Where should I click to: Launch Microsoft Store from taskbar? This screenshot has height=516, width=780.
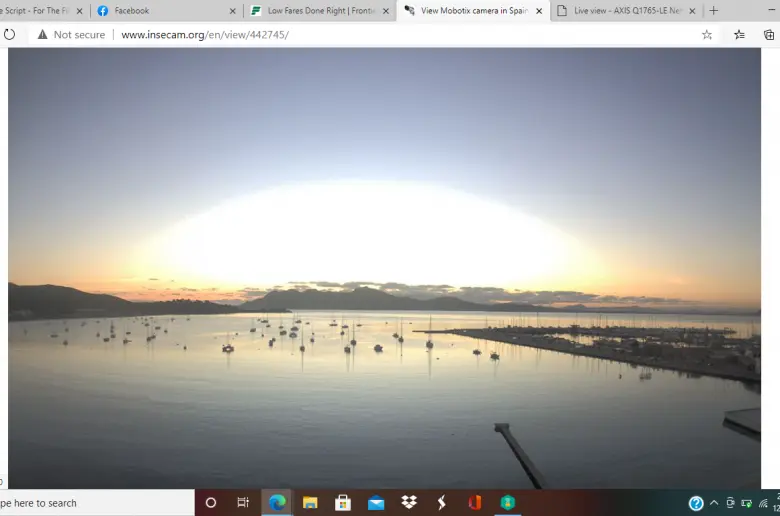pyautogui.click(x=343, y=502)
